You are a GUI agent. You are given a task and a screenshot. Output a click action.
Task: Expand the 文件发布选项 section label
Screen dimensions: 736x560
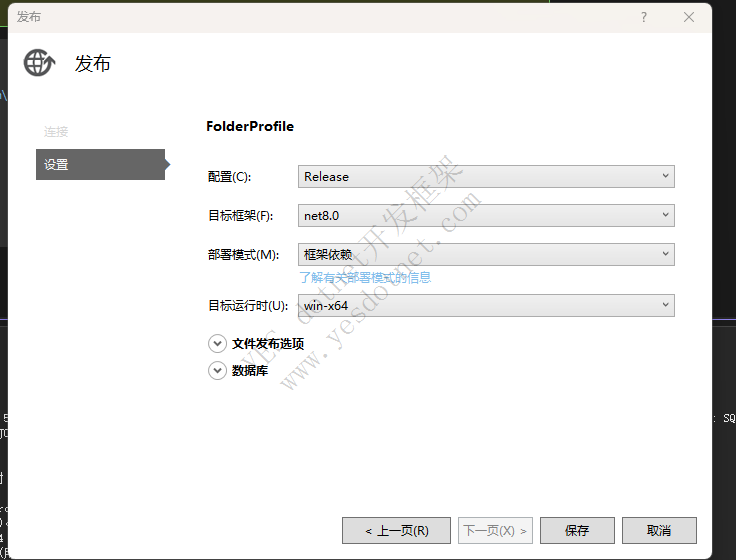pos(268,343)
